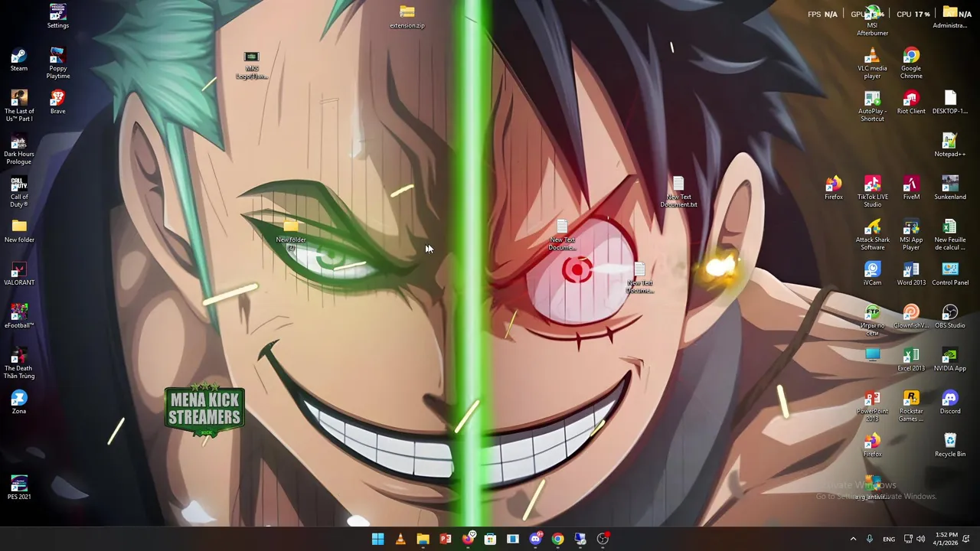Screen dimensions: 980x551
Task: Select the New Feuille de calcul spreadsheet file
Action: [950, 235]
